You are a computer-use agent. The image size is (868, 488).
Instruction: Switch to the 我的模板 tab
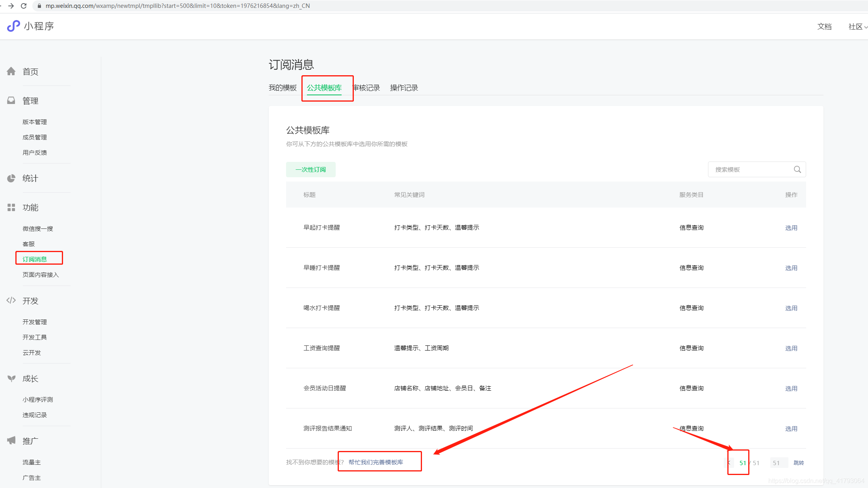tap(283, 88)
